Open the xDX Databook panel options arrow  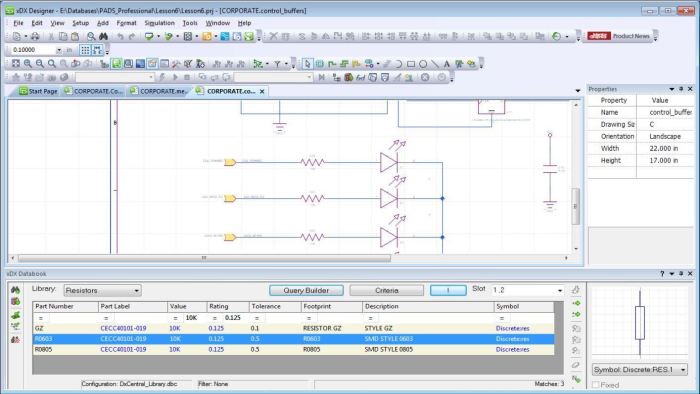[x=671, y=274]
